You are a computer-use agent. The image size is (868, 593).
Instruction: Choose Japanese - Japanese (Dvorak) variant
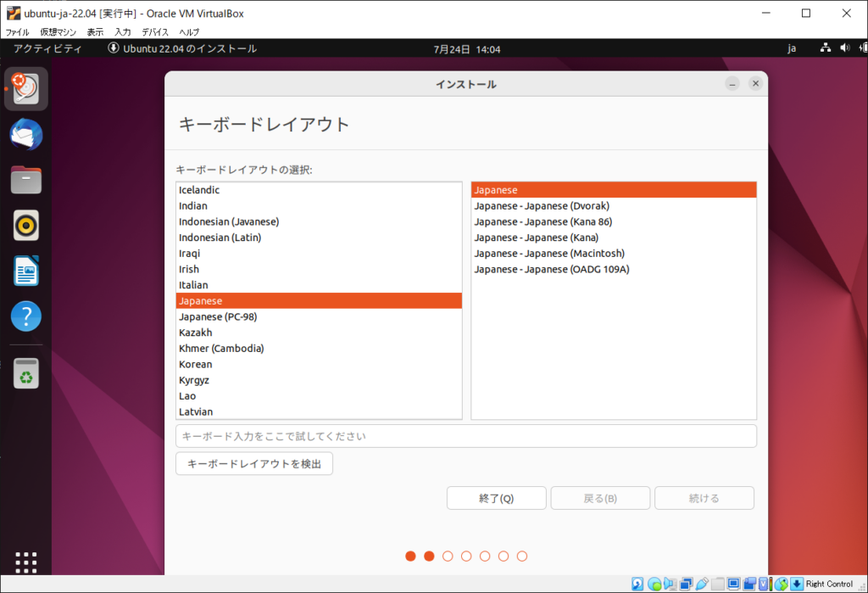tap(614, 205)
